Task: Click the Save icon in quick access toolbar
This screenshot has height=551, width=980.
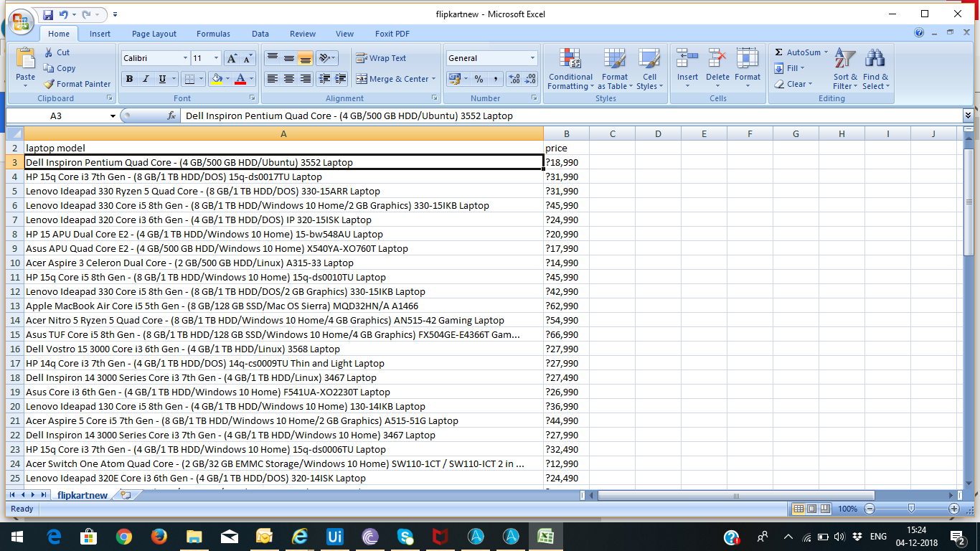Action: tap(47, 14)
